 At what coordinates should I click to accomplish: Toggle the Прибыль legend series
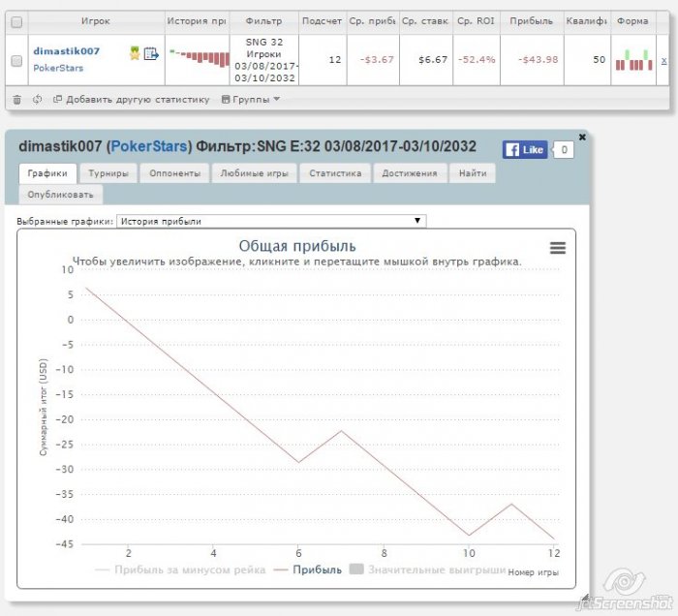tap(308, 570)
